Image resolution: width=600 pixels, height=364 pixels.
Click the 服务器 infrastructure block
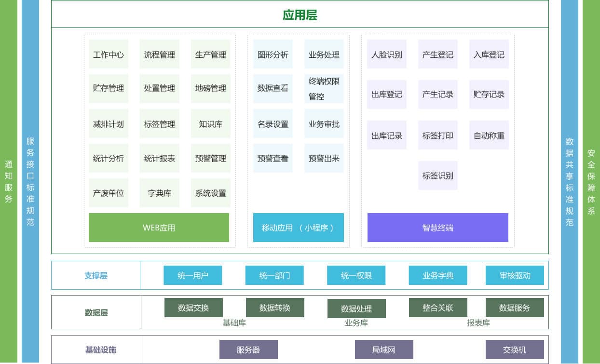point(248,350)
